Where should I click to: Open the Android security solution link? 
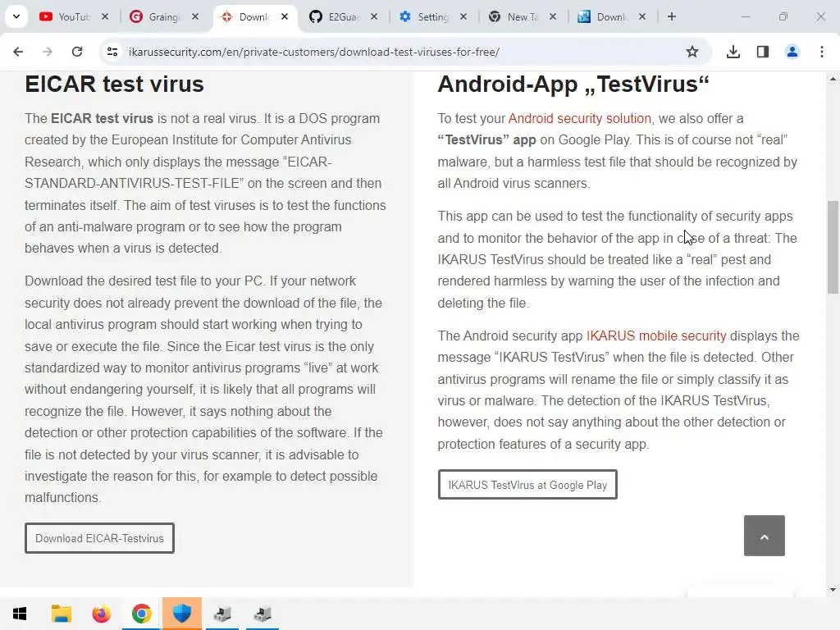click(580, 118)
